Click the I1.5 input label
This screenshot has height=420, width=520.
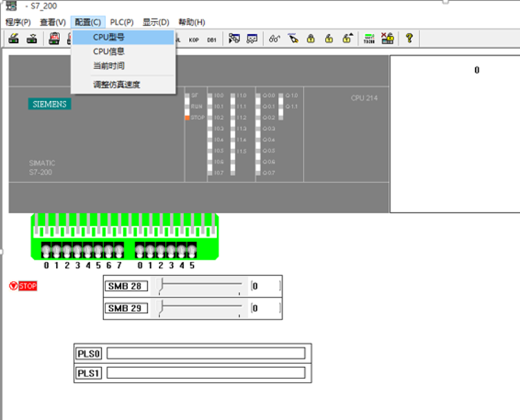pos(242,151)
